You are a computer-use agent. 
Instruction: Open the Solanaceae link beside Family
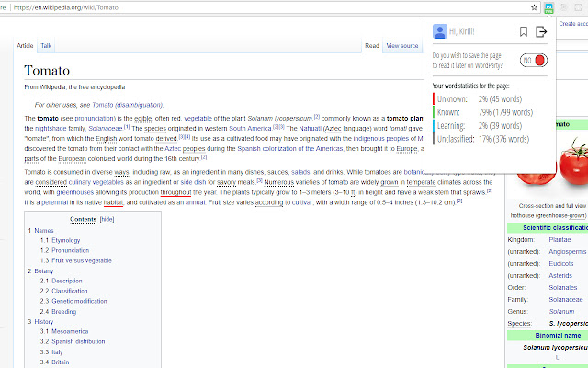point(566,300)
